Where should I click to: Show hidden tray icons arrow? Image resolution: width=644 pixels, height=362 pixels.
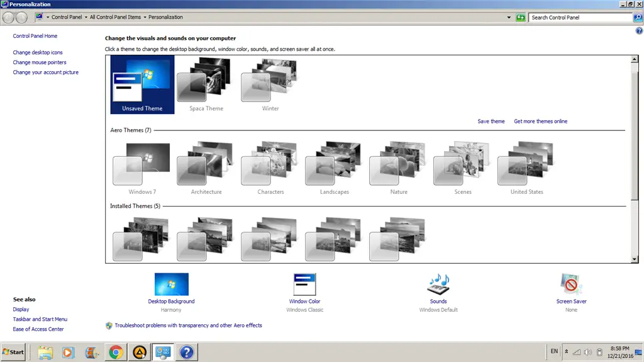567,352
